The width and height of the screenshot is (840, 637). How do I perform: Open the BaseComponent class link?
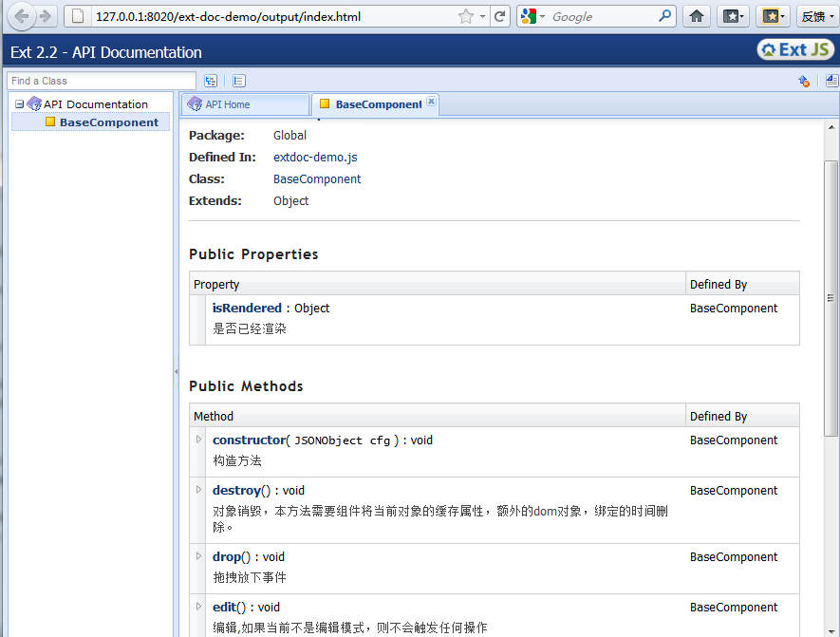point(317,178)
